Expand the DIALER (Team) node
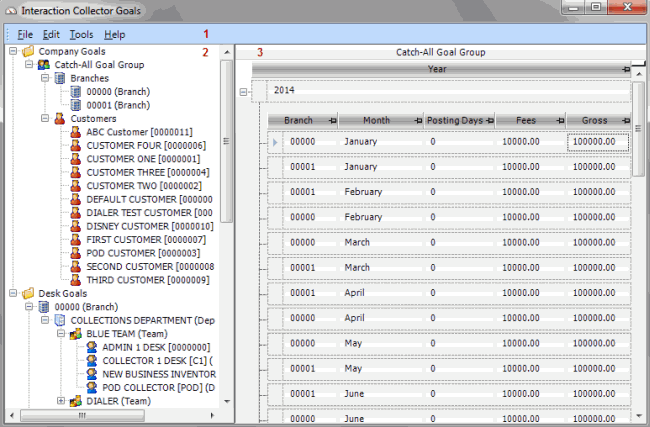The width and height of the screenshot is (650, 427). pos(61,401)
